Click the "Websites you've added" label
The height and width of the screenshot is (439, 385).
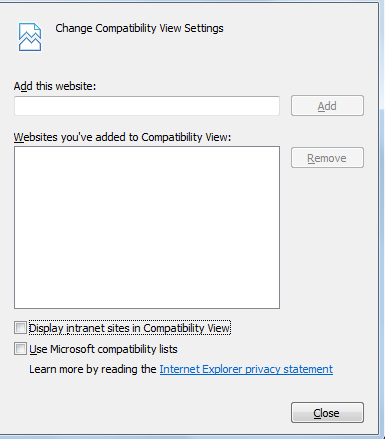point(122,137)
